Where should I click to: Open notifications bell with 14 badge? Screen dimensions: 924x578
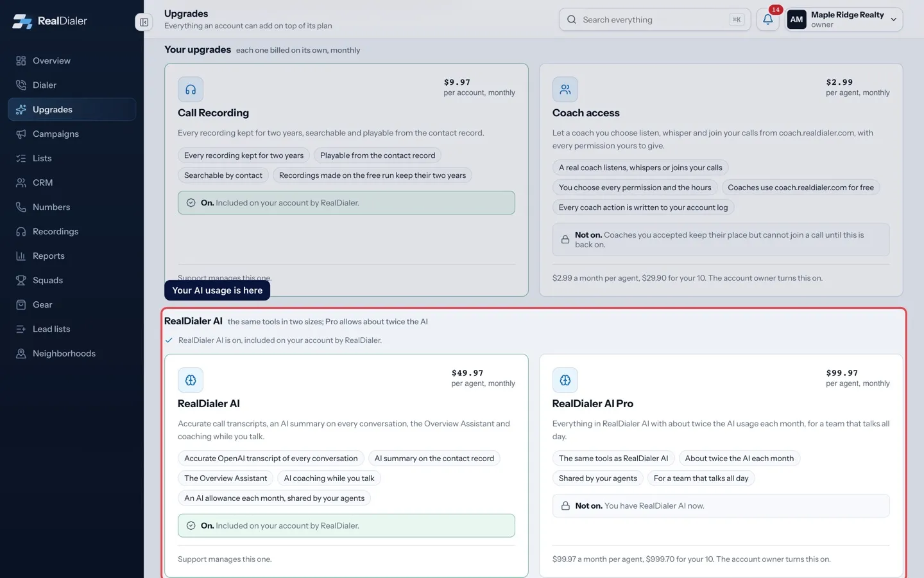click(768, 19)
